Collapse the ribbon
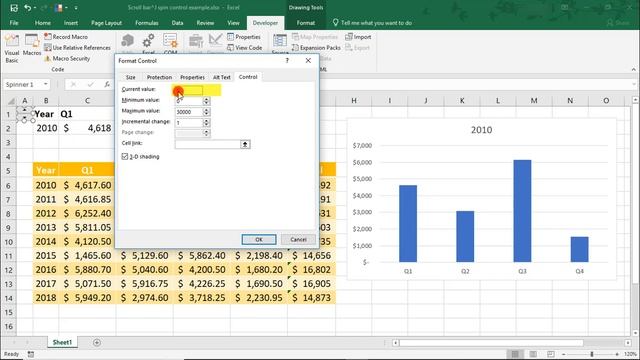 coord(633,69)
